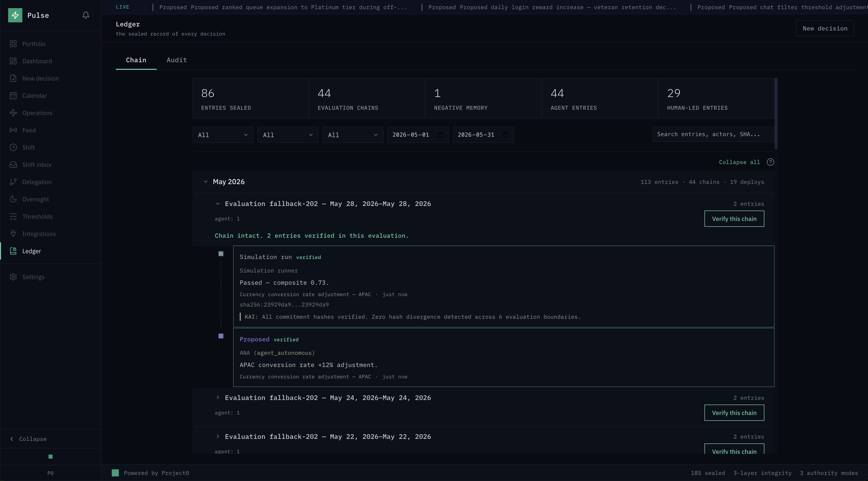Click the Simulation run entry title
This screenshot has height=481, width=868.
265,257
